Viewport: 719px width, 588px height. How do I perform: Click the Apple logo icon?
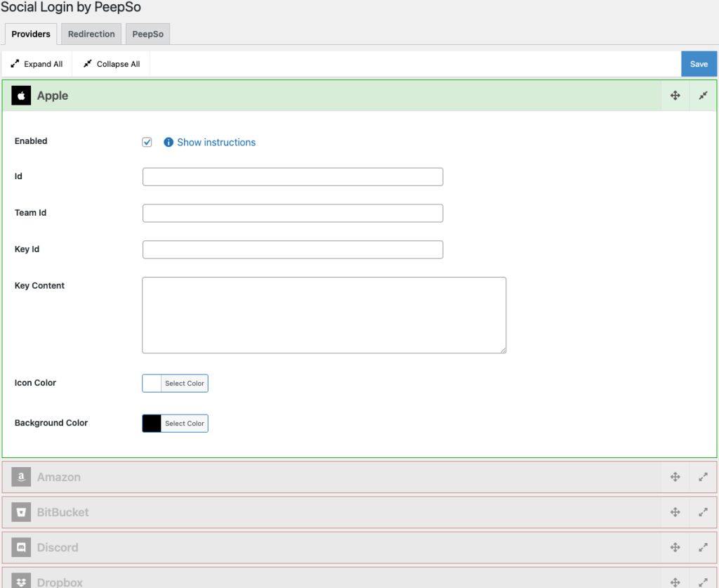[x=21, y=96]
